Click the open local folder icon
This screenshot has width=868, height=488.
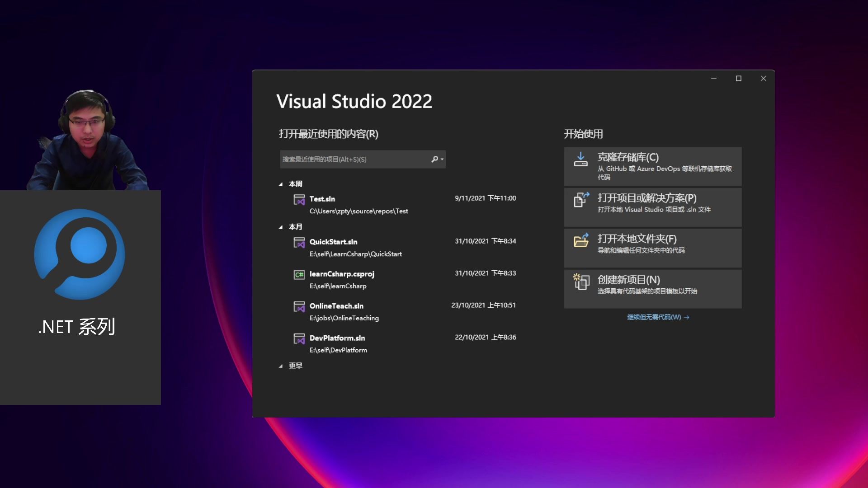581,240
